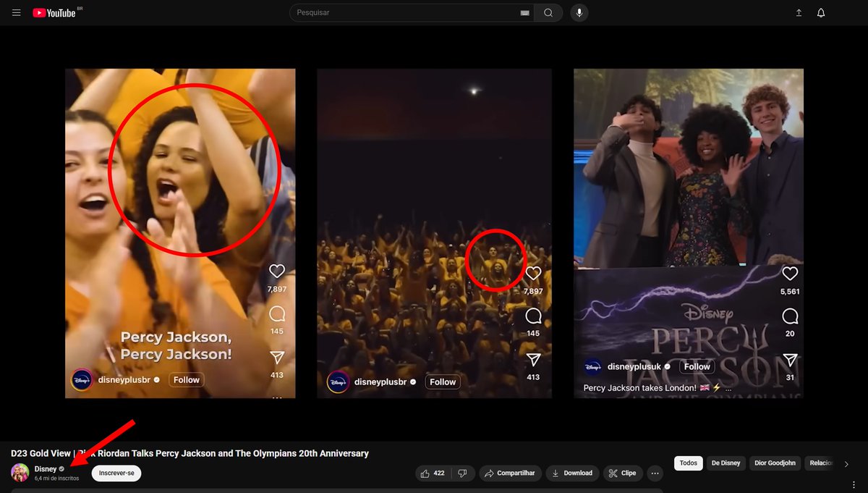868x493 pixels.
Task: Like the video with 422 likes
Action: (434, 473)
